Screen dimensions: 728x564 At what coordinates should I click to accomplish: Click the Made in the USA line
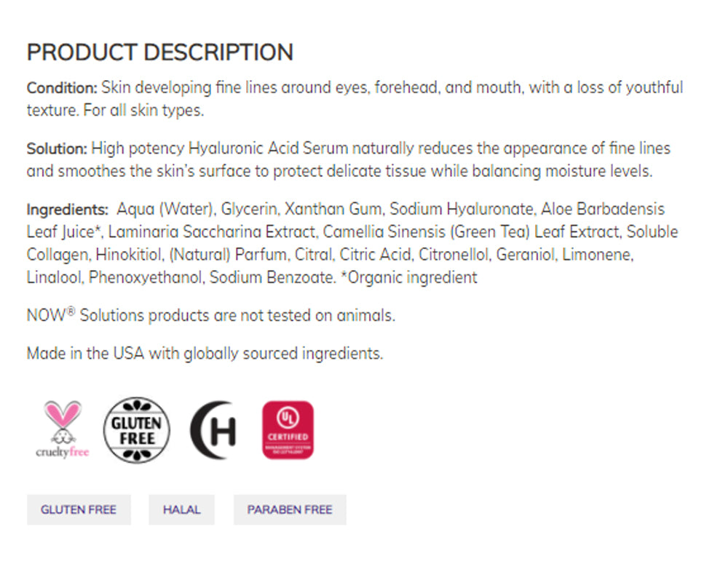(205, 354)
